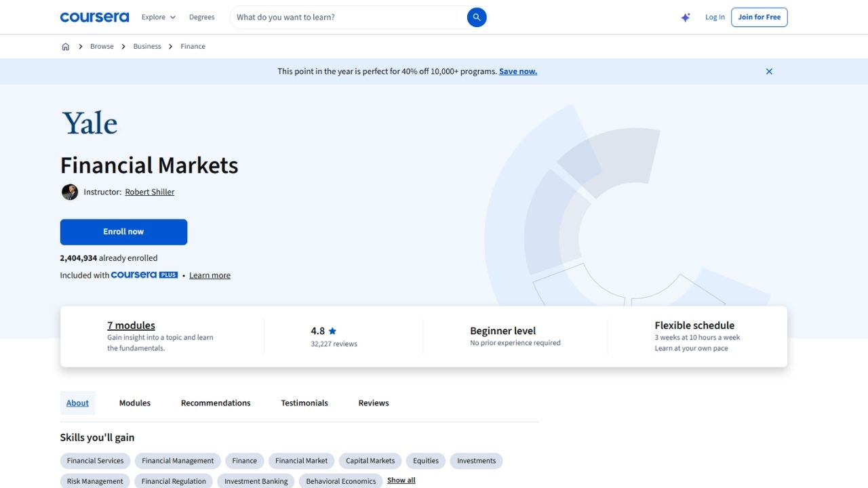868x488 pixels.
Task: Open the sparkle AI assistant icon
Action: tap(686, 18)
